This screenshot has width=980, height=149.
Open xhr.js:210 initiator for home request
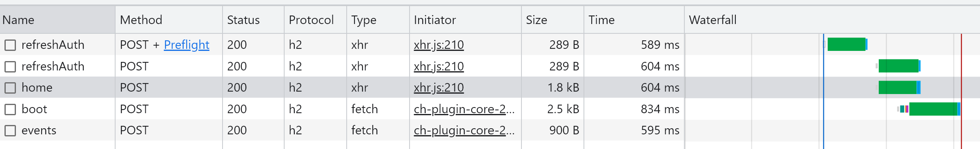pos(439,88)
